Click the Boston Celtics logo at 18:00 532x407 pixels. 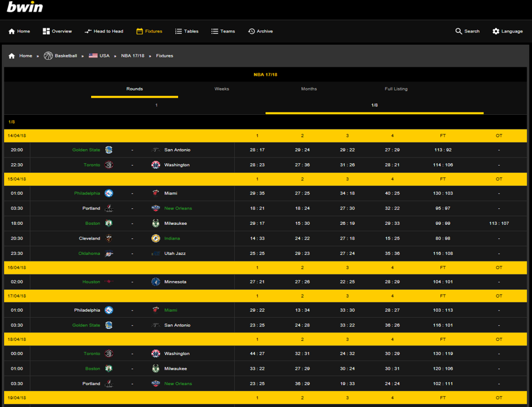coord(109,224)
